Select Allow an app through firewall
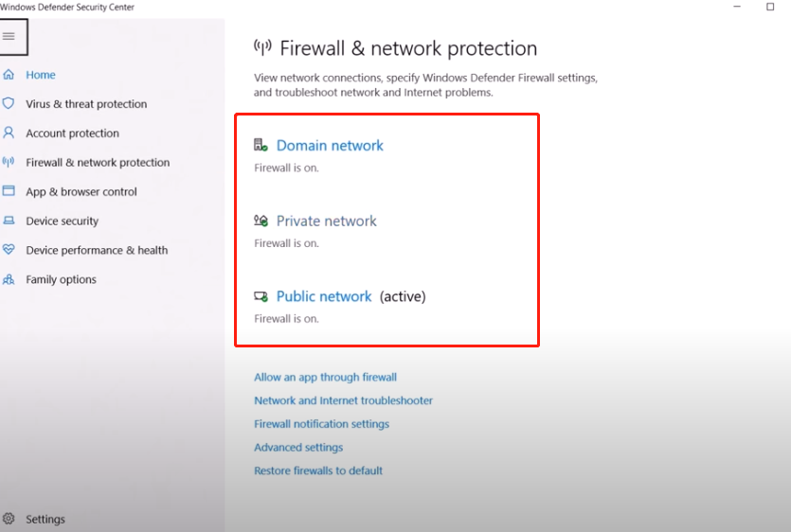 click(325, 377)
